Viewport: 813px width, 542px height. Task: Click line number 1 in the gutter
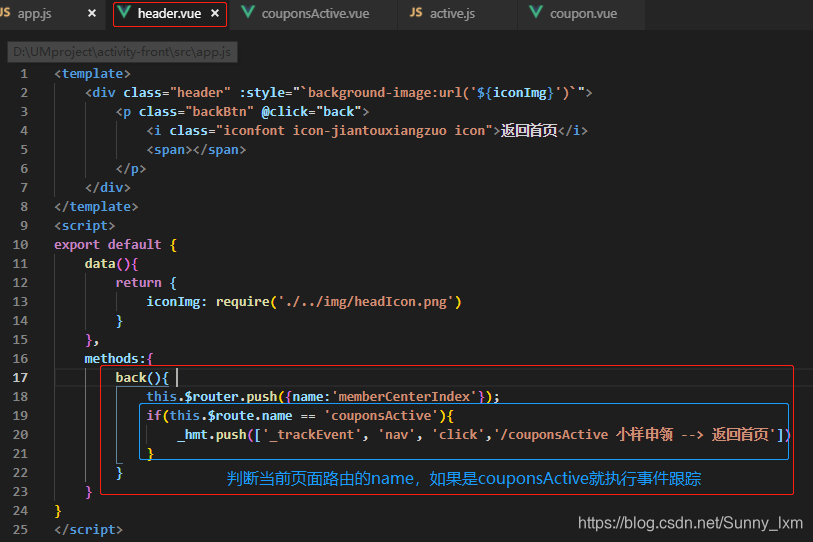[24, 74]
